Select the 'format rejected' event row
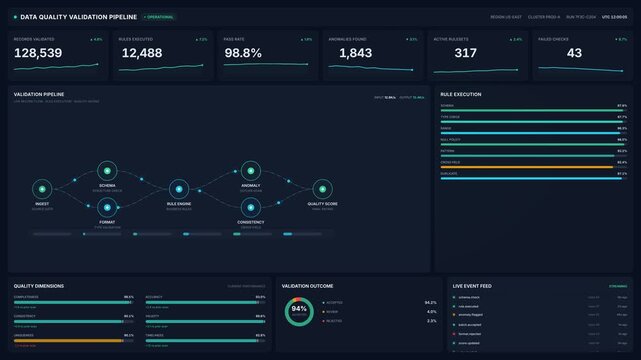Image resolution: width=641 pixels, height=360 pixels. click(540, 334)
